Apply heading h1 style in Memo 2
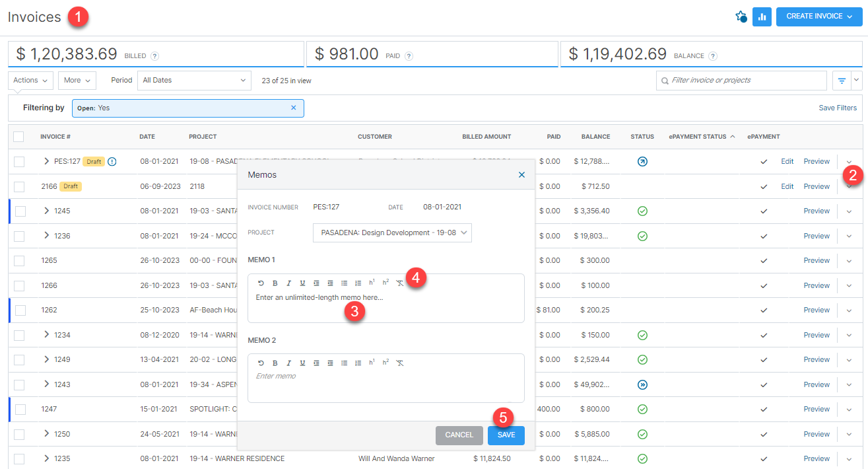The image size is (868, 469). click(x=371, y=362)
